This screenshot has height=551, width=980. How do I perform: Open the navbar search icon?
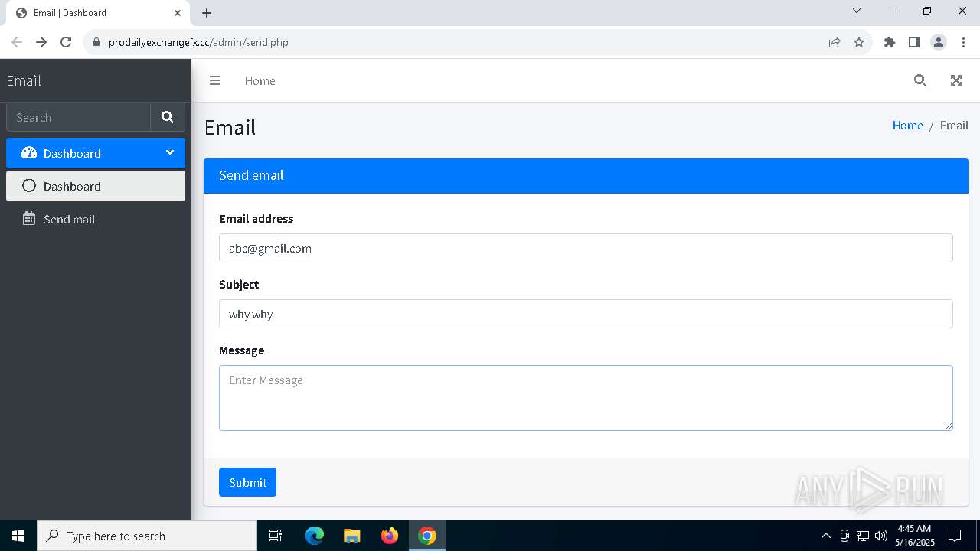click(920, 80)
